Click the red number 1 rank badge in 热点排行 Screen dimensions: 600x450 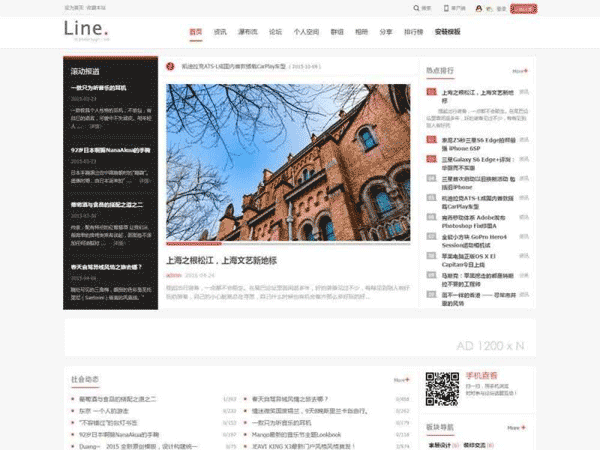[x=432, y=92]
